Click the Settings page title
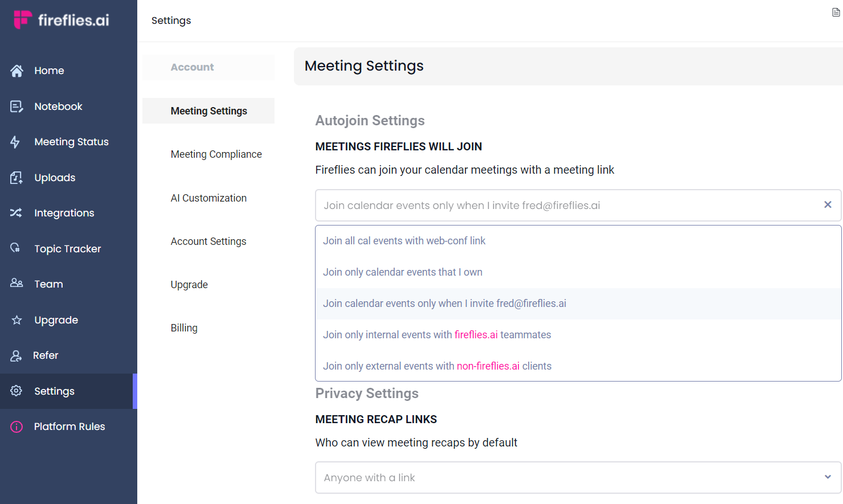The width and height of the screenshot is (843, 504). click(x=171, y=21)
